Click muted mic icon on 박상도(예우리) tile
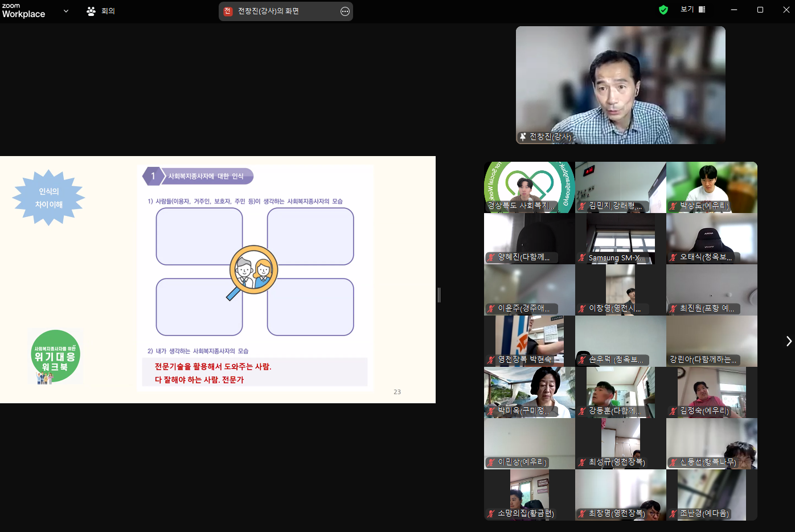Image resolution: width=795 pixels, height=532 pixels. 673,206
